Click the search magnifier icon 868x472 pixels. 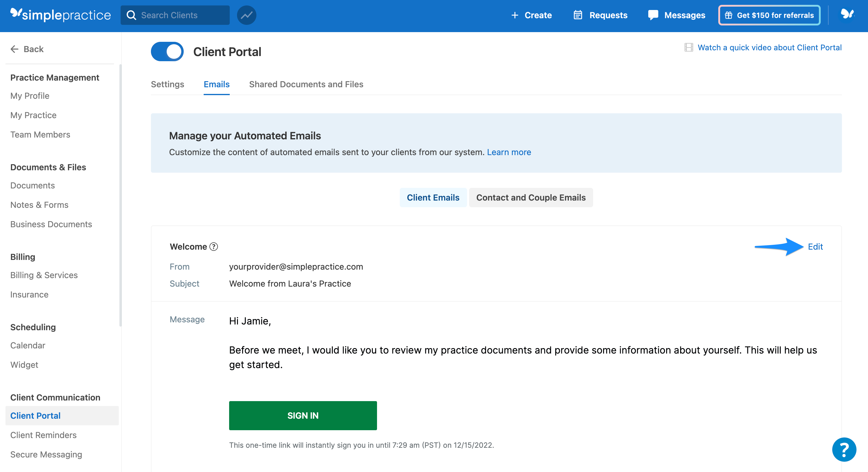tap(132, 15)
